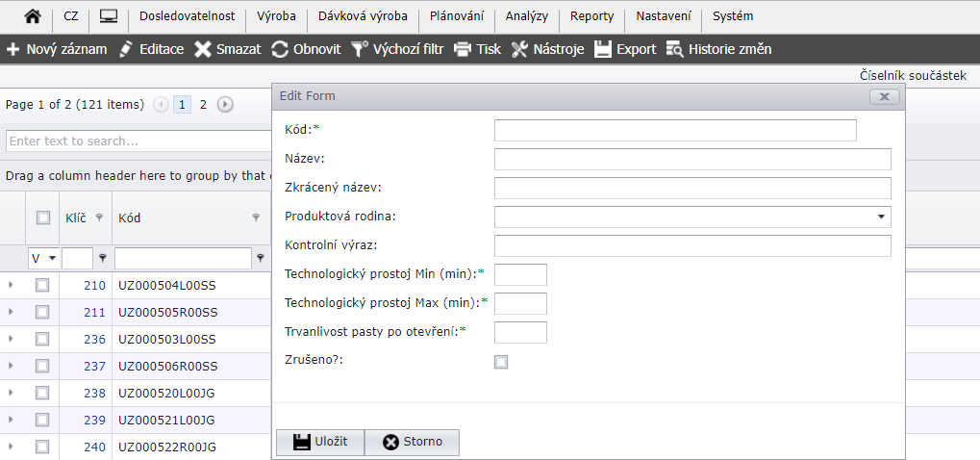Check the box for row 210
Image resolution: width=980 pixels, height=460 pixels.
click(x=42, y=285)
